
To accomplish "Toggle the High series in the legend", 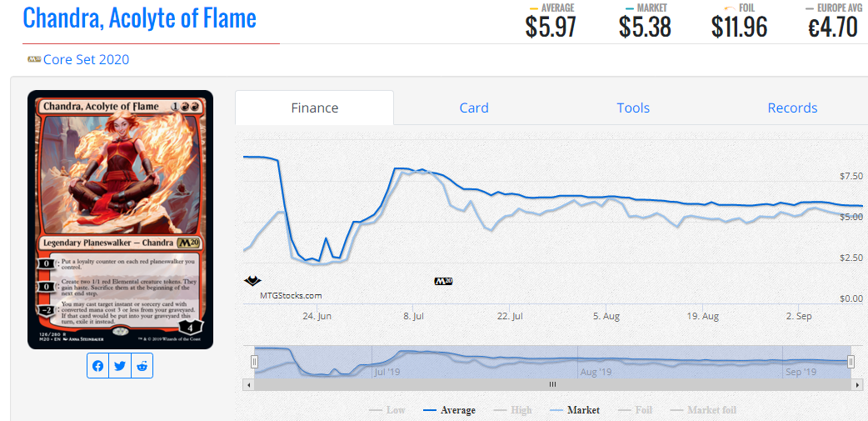I will click(513, 410).
